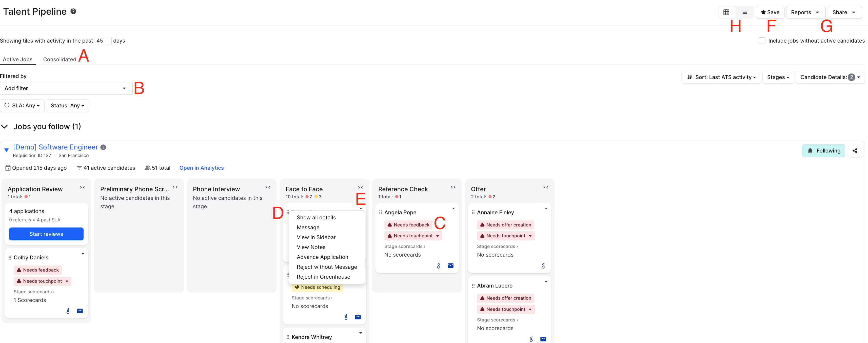868x343 pixels.
Task: Click the Start reviews button
Action: pyautogui.click(x=46, y=234)
